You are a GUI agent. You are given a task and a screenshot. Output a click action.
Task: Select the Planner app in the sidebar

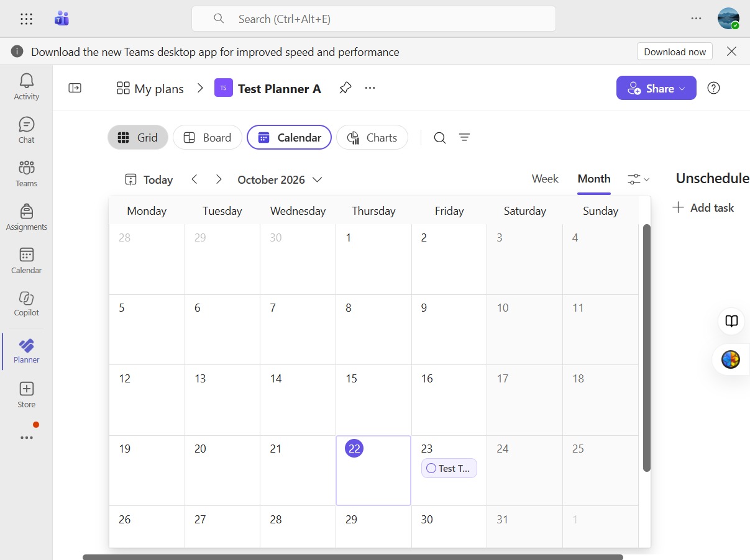26,351
